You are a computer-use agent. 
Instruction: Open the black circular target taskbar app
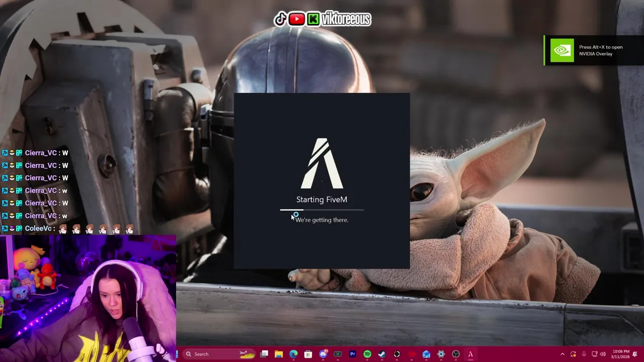397,354
